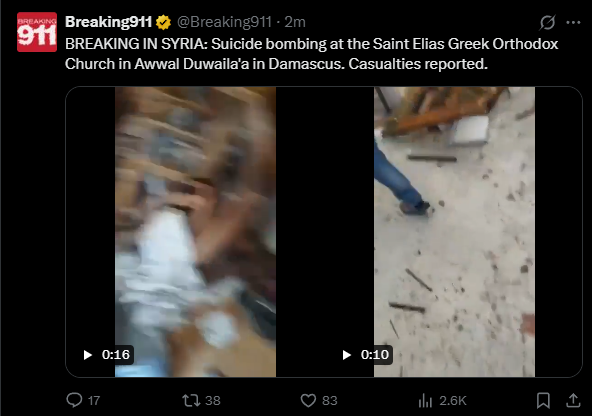This screenshot has width=592, height=416.
Task: Share the post via upload arrow icon
Action: coord(573,401)
